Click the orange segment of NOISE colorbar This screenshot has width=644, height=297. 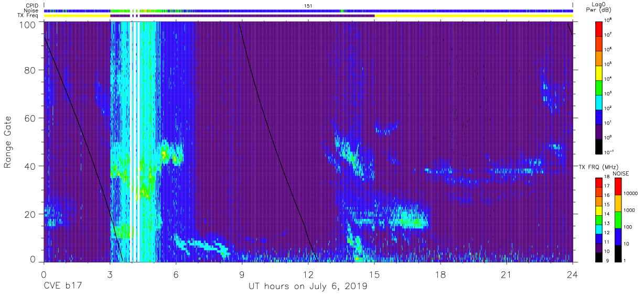coord(618,203)
